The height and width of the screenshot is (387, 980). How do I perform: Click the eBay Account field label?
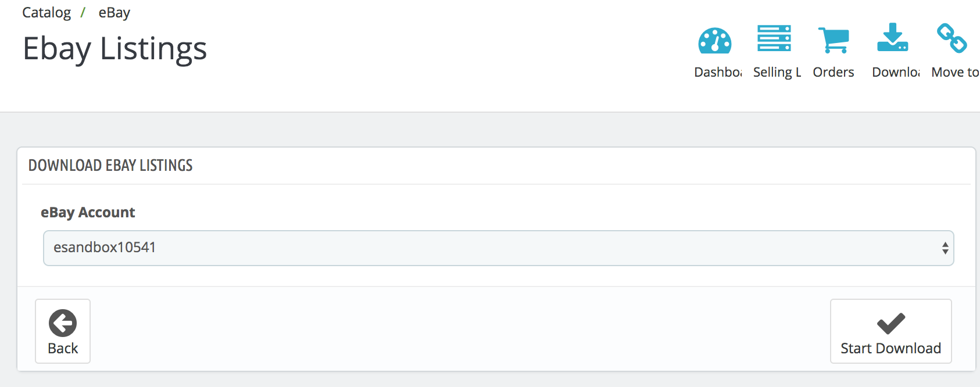[x=88, y=213]
